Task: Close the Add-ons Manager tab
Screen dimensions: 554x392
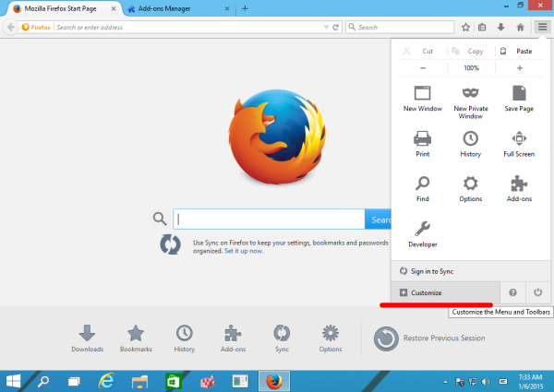Action: point(227,8)
